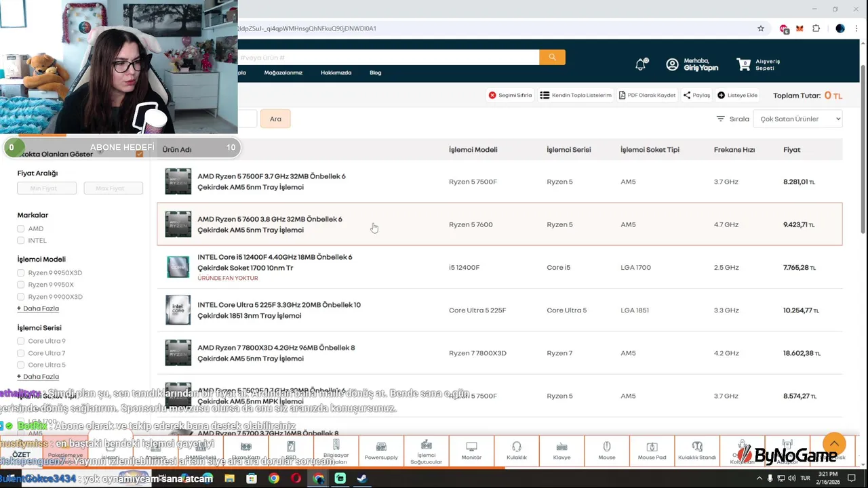Click the Intel Core i5 12400F thumbnail

[x=178, y=267]
